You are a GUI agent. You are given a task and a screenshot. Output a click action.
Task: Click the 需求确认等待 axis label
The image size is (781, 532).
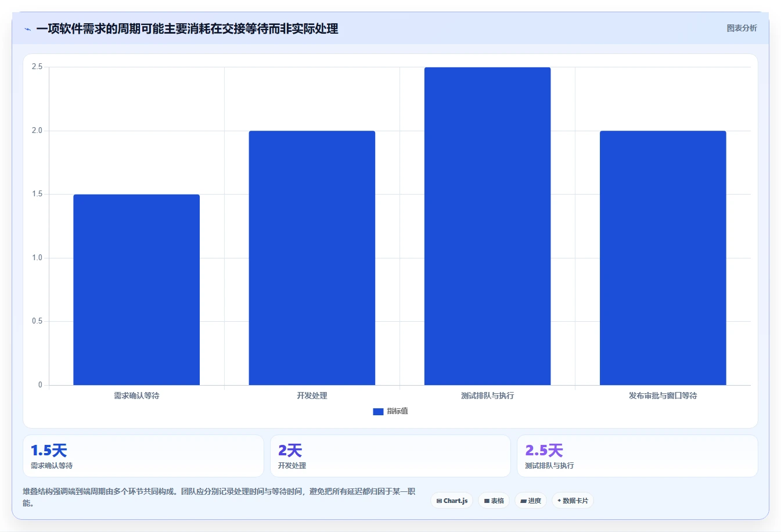pyautogui.click(x=136, y=396)
